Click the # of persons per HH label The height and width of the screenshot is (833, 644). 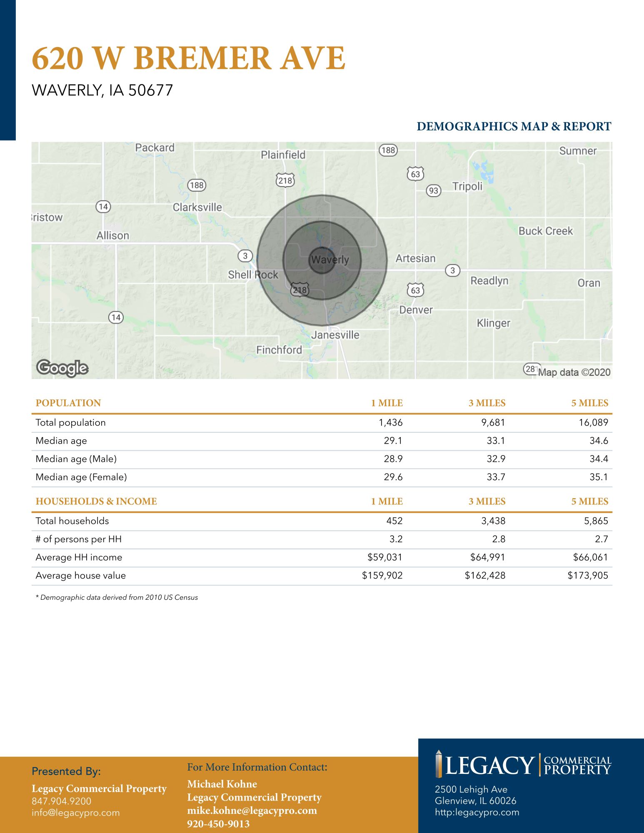click(78, 539)
